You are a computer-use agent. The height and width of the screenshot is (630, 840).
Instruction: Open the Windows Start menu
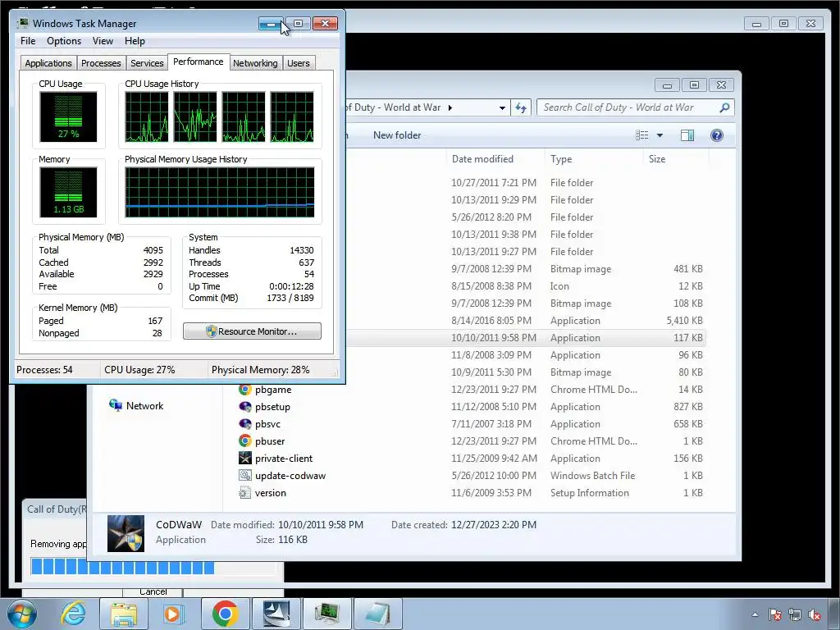[x=21, y=614]
